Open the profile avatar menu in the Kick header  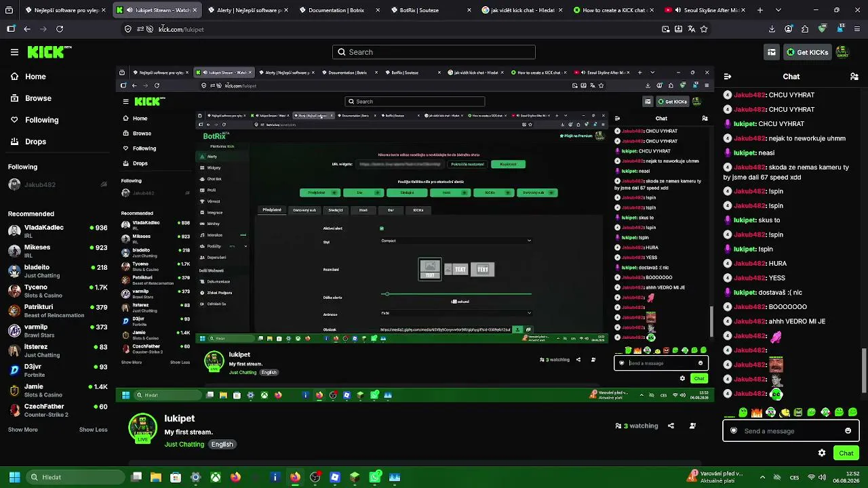[x=842, y=52]
